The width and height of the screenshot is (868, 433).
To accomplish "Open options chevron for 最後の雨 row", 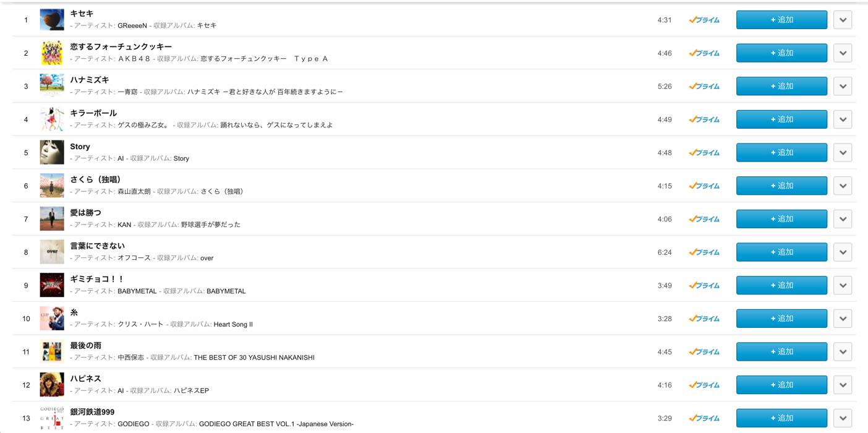I will (843, 352).
